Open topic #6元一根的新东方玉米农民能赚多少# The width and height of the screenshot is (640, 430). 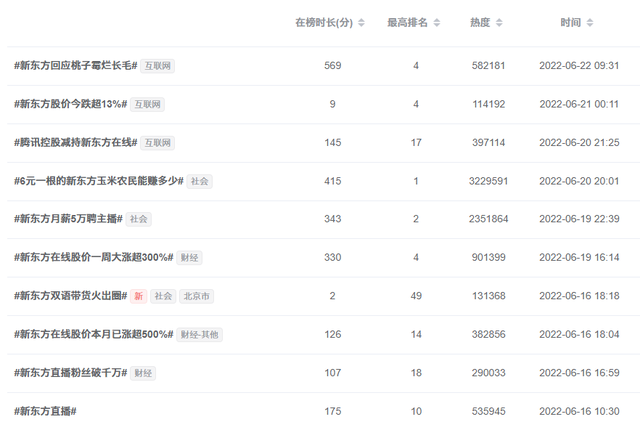(99, 181)
